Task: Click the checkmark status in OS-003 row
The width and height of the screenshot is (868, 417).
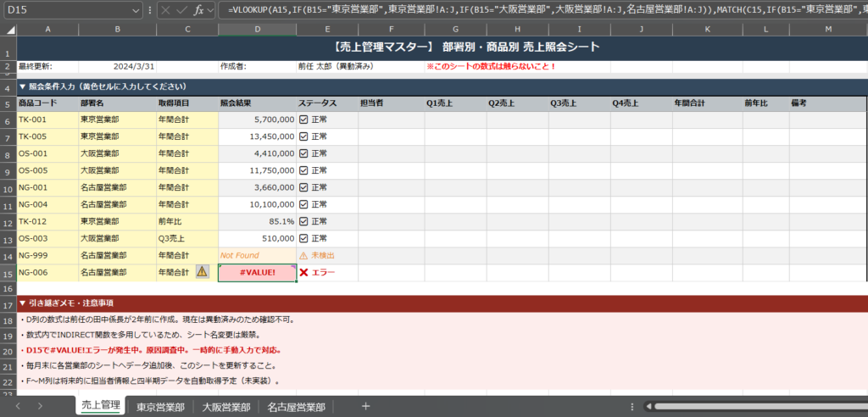Action: click(303, 238)
